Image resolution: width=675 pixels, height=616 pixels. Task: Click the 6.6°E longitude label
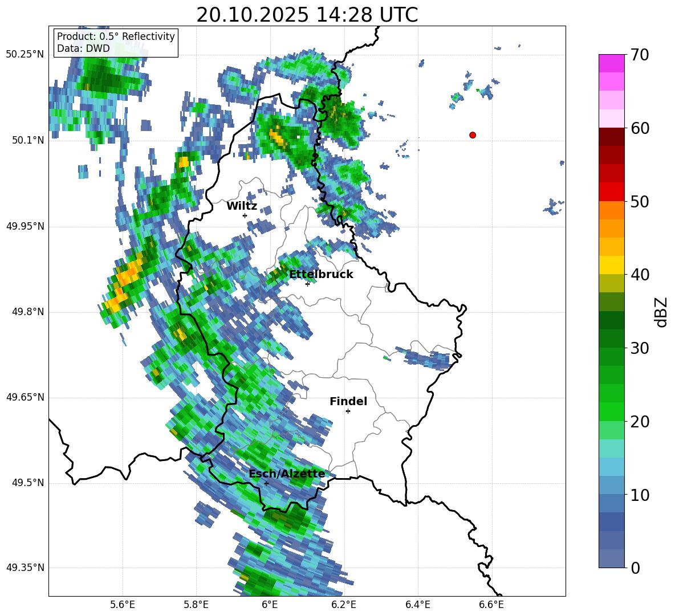coord(491,605)
